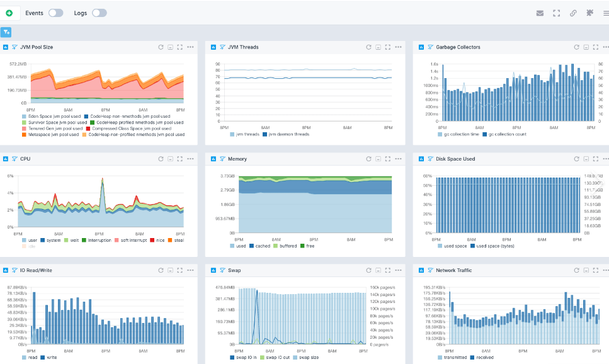The height and width of the screenshot is (364, 609).
Task: Open the integrations puzzle piece icon
Action: [x=589, y=13]
